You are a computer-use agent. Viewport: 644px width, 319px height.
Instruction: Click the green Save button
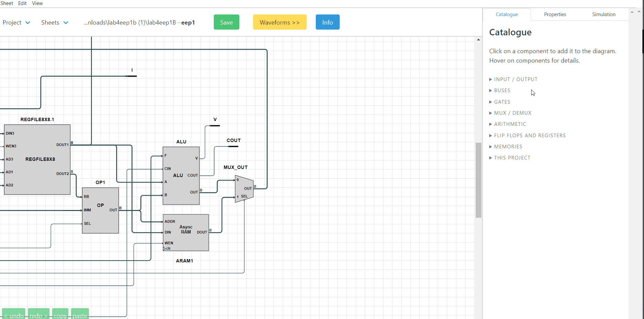[x=226, y=22]
